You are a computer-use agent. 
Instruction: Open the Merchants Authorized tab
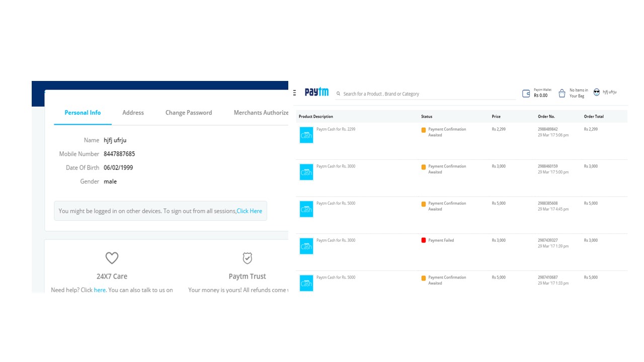click(x=261, y=113)
